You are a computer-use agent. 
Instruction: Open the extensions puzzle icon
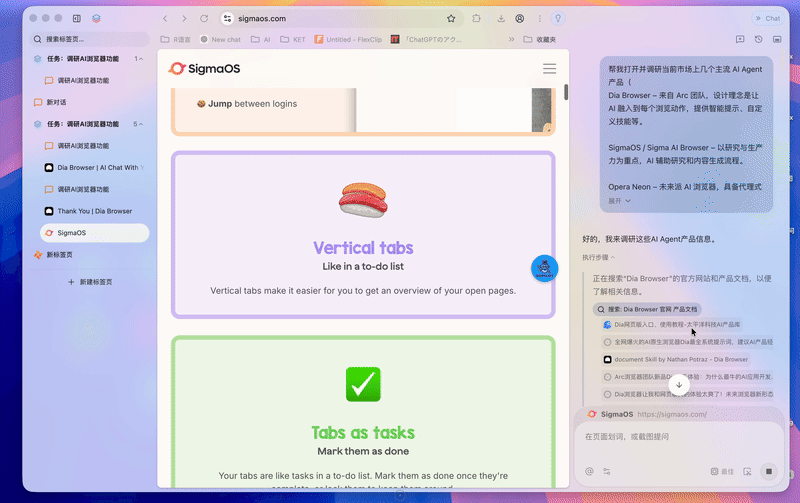(476, 18)
